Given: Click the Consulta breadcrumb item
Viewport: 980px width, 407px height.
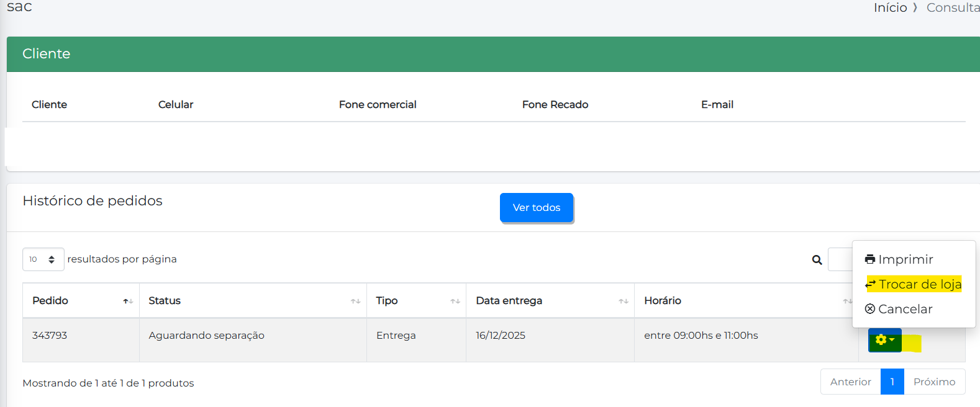Looking at the screenshot, I should pyautogui.click(x=952, y=7).
